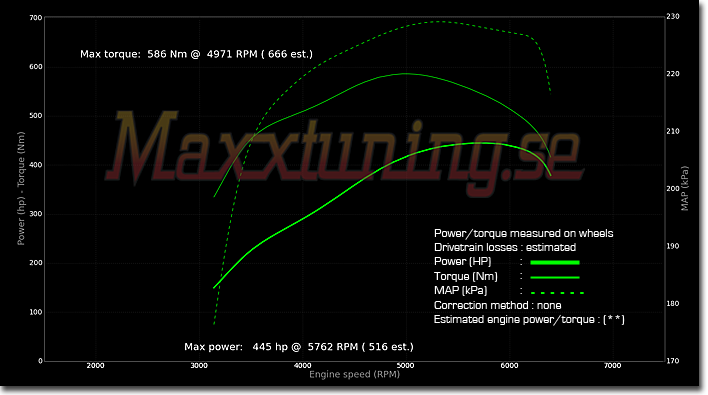Viewport: 708px width, 395px height.
Task: Click the 600 left y-axis tick label
Action: [x=36, y=67]
